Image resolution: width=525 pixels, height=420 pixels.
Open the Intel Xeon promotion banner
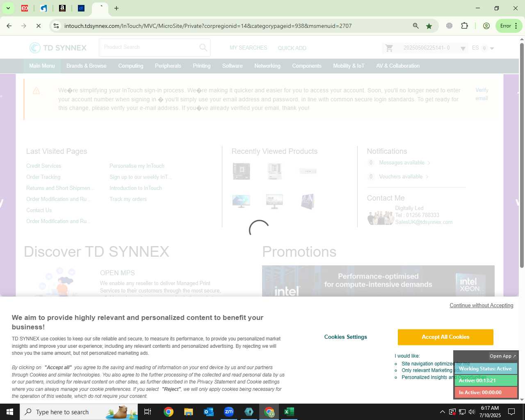coord(378,281)
